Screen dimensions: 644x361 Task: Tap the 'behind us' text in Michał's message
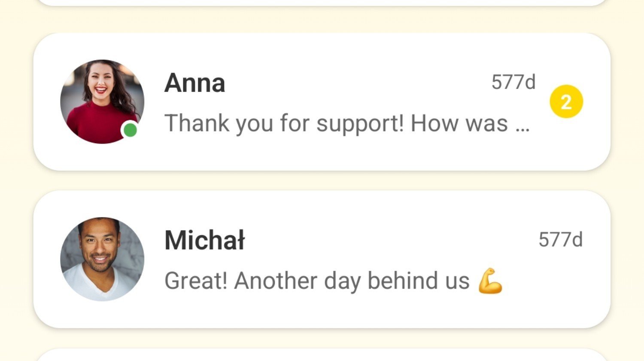(419, 281)
